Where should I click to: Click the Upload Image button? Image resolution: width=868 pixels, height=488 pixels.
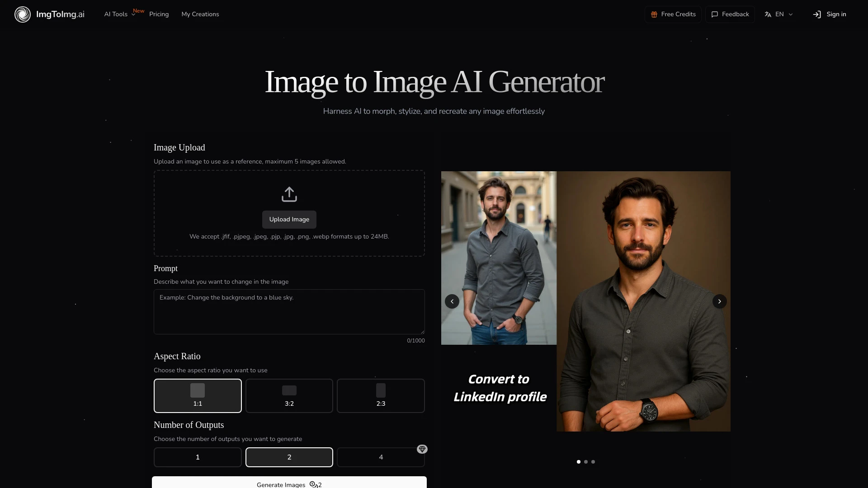[x=289, y=219]
